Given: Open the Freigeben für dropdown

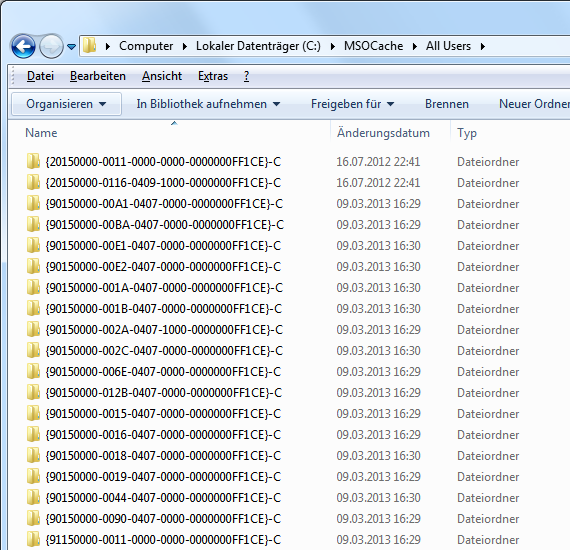Looking at the screenshot, I should click(353, 104).
